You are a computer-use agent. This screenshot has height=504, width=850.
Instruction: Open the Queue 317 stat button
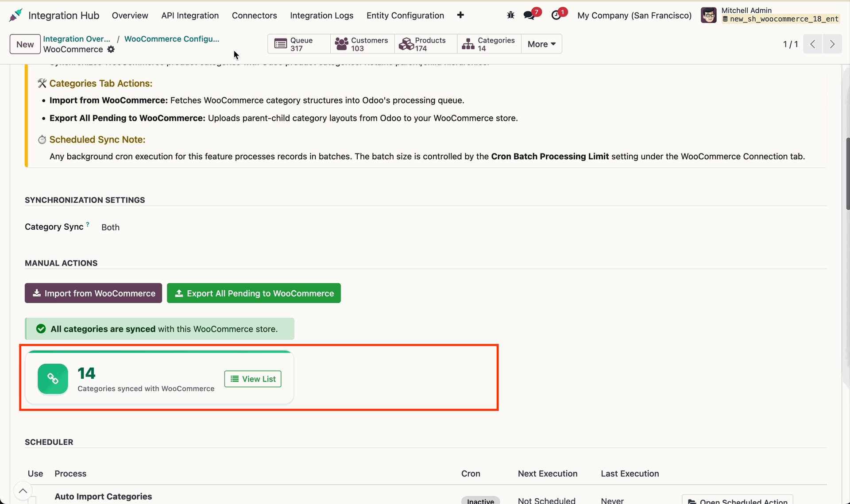pyautogui.click(x=299, y=44)
